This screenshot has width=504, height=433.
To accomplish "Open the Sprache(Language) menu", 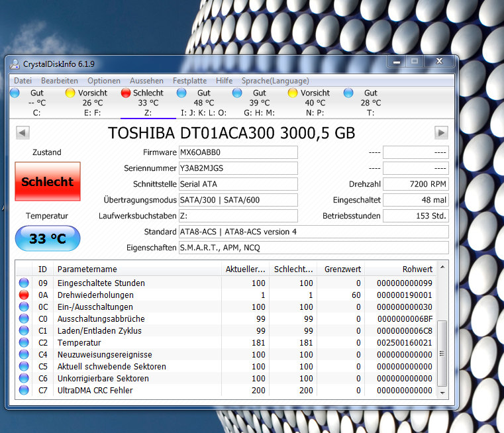I will [x=275, y=81].
